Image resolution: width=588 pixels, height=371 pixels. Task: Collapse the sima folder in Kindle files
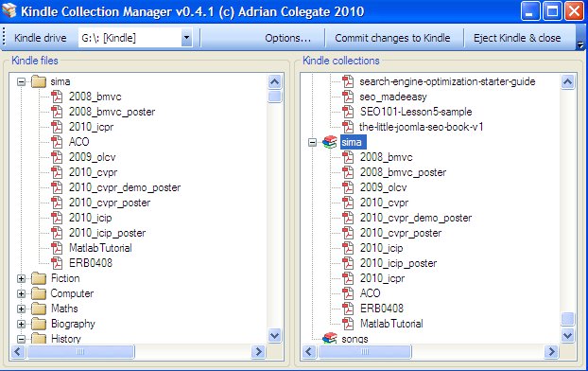pos(22,81)
